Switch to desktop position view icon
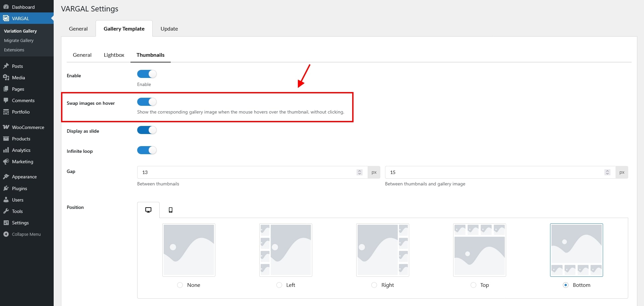 point(148,210)
